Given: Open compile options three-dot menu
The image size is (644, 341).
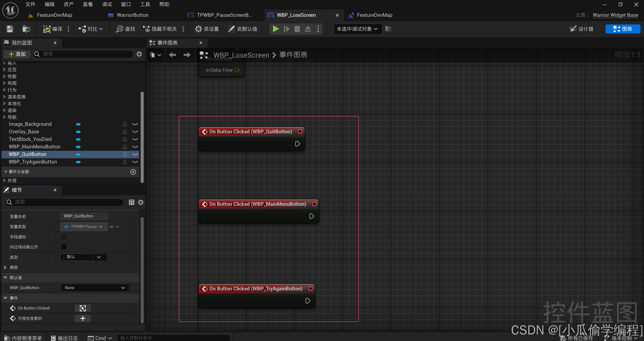Looking at the screenshot, I should tap(68, 29).
